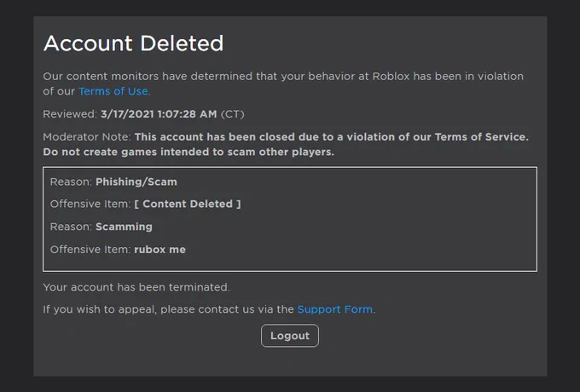This screenshot has width=580, height=392.
Task: Click the Moderator Note: label
Action: click(x=87, y=137)
